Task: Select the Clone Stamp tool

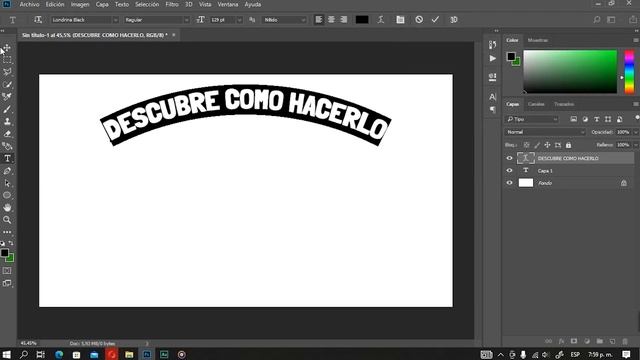Action: pyautogui.click(x=7, y=122)
